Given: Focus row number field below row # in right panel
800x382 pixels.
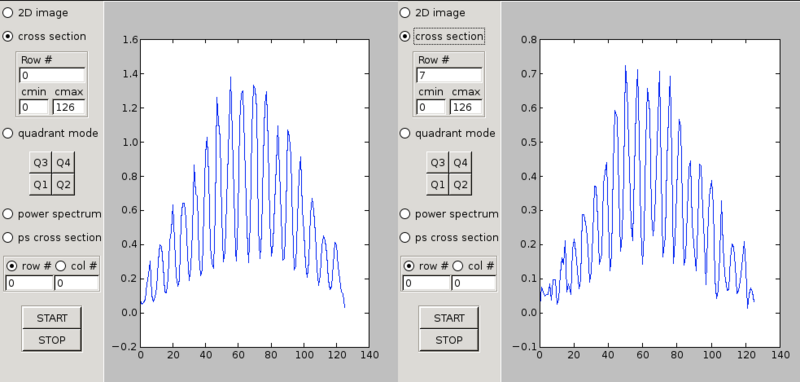Looking at the screenshot, I should [x=426, y=283].
